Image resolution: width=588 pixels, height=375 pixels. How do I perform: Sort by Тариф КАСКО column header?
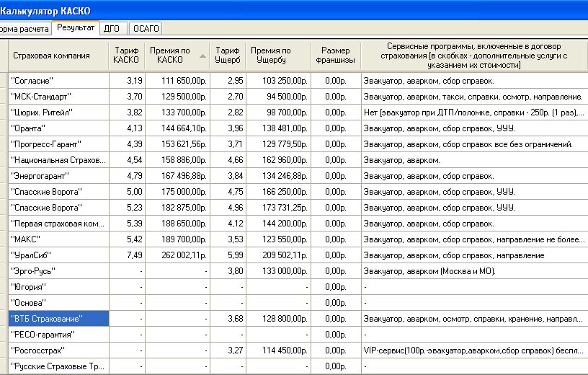pos(127,56)
